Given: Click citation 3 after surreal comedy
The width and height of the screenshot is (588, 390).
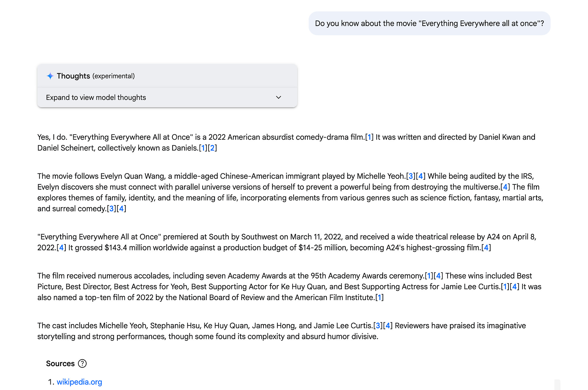Looking at the screenshot, I should (x=111, y=209).
